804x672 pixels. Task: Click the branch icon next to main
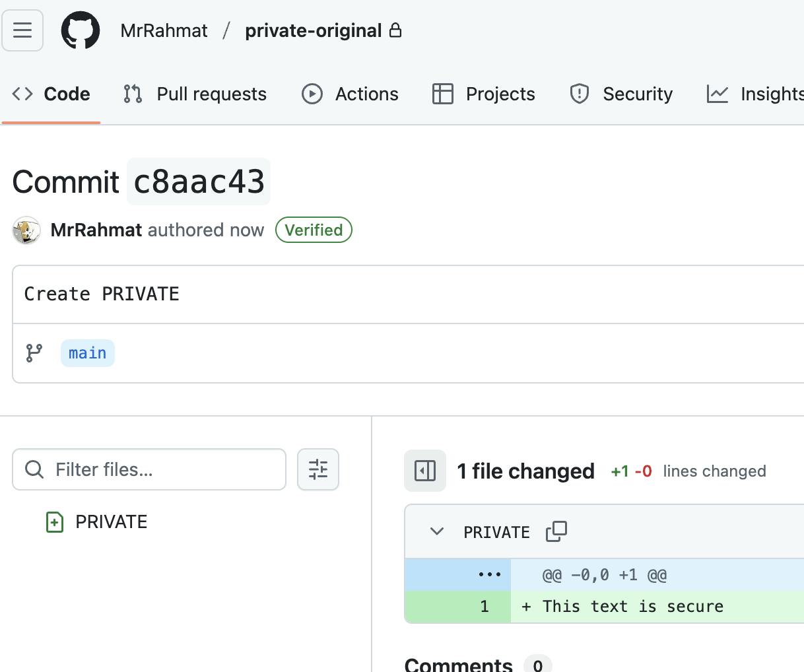pyautogui.click(x=34, y=353)
